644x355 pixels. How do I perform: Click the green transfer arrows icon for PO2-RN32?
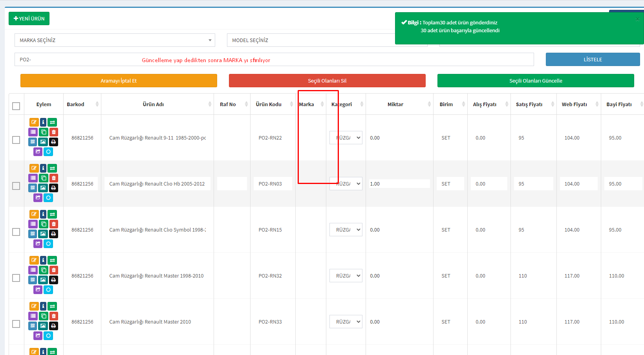click(x=52, y=260)
